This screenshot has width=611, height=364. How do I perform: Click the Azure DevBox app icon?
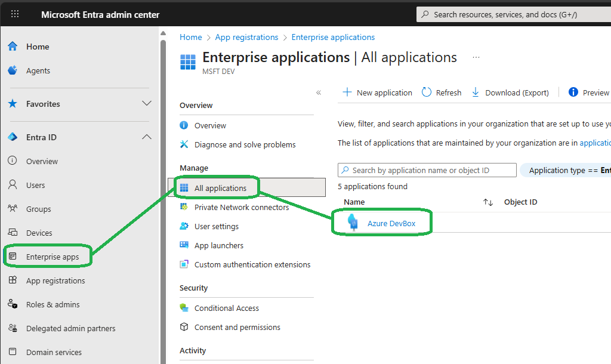tap(353, 223)
